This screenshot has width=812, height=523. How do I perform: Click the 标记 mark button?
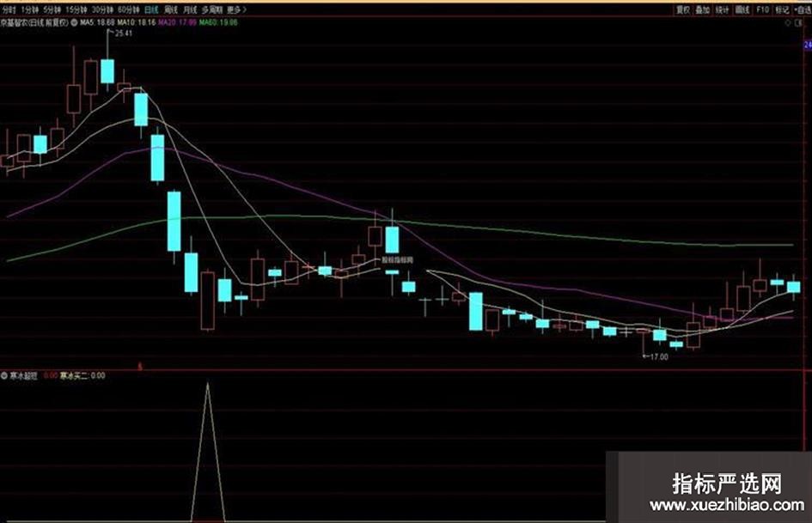[782, 9]
